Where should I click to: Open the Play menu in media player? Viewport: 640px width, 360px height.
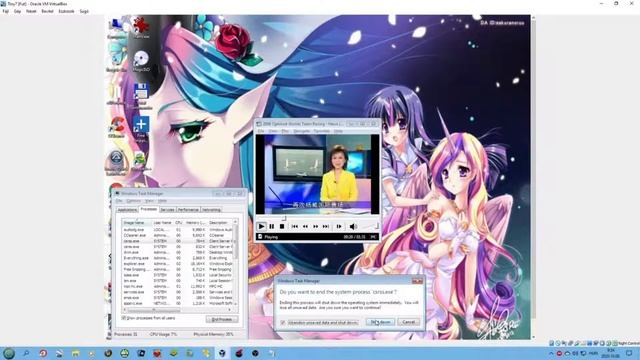pyautogui.click(x=285, y=131)
